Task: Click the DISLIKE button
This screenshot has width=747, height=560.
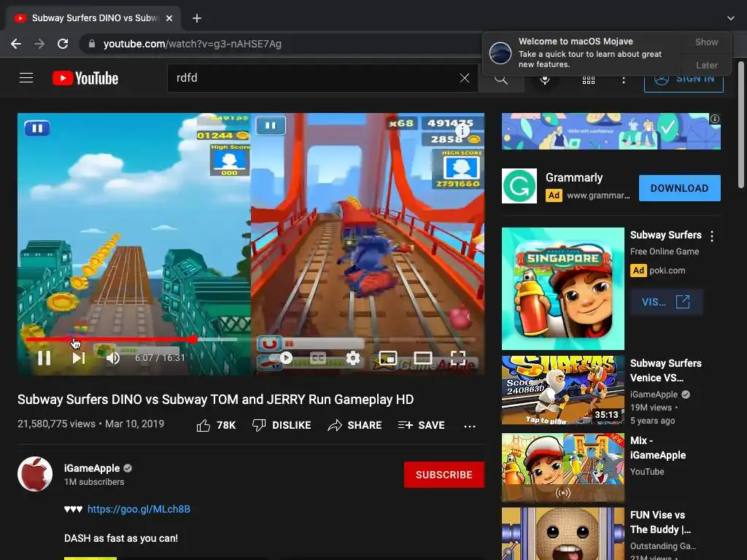Action: click(282, 425)
